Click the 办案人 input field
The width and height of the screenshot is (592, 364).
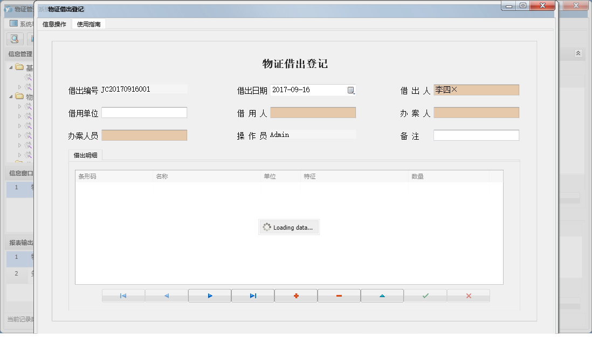(x=477, y=113)
